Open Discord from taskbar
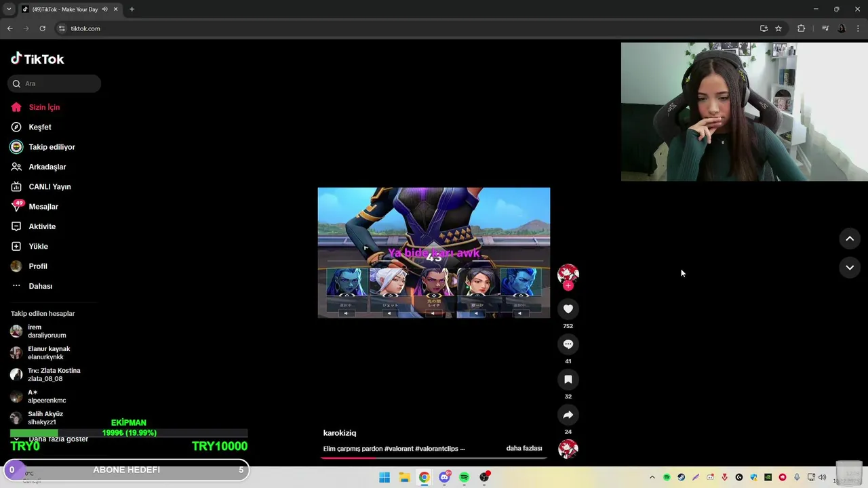 tap(444, 477)
